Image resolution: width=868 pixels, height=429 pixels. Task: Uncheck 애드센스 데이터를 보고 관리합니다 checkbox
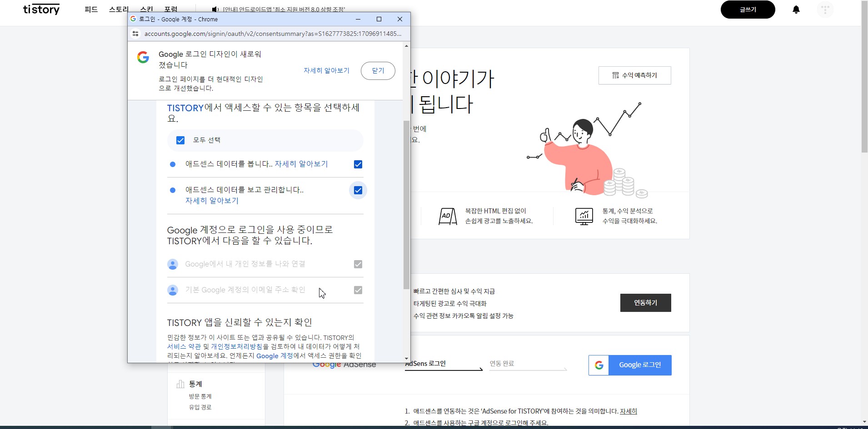click(x=358, y=190)
